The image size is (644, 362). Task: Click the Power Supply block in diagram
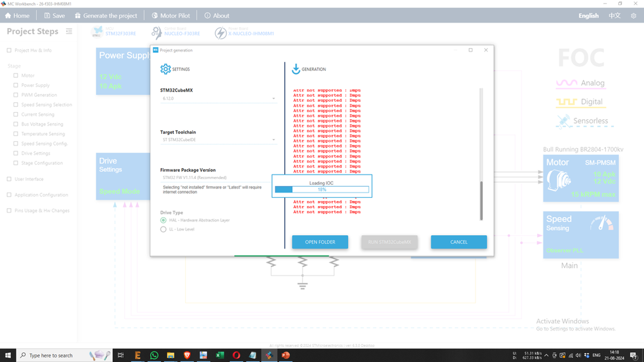123,71
